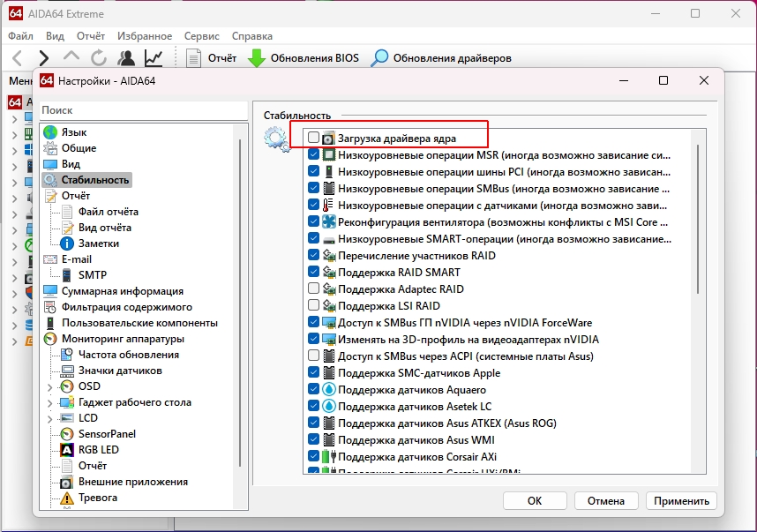The height and width of the screenshot is (532, 757).
Task: Uncheck Поддержка датчиков Aquaero checkbox
Action: tap(313, 389)
